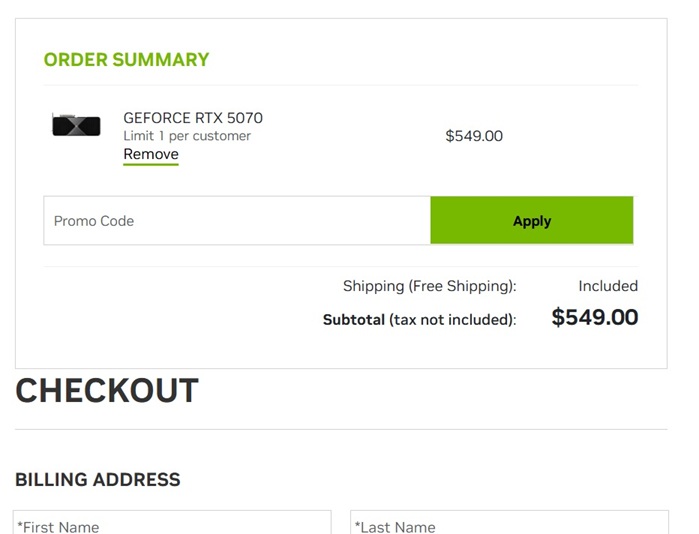Remove the RTX 5070 from the order
Image resolution: width=699 pixels, height=534 pixels.
coord(151,154)
